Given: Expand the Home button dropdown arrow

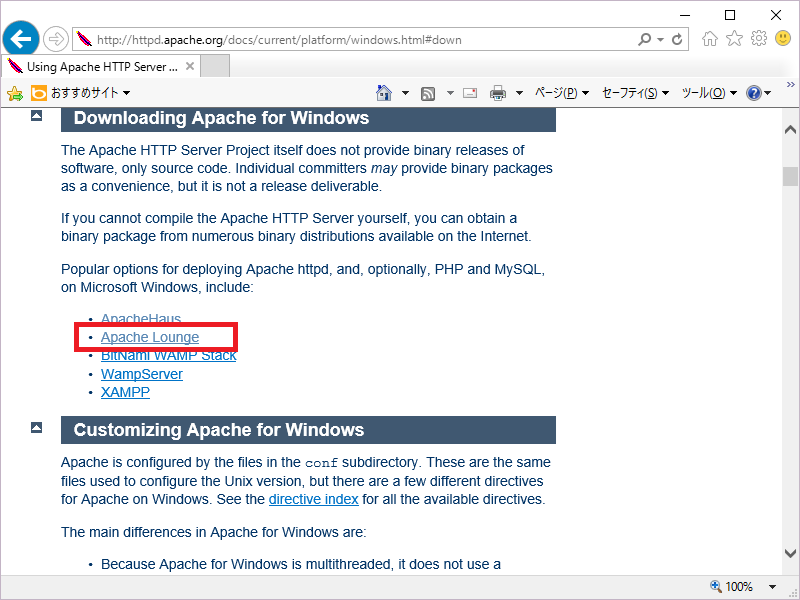Looking at the screenshot, I should pyautogui.click(x=405, y=93).
